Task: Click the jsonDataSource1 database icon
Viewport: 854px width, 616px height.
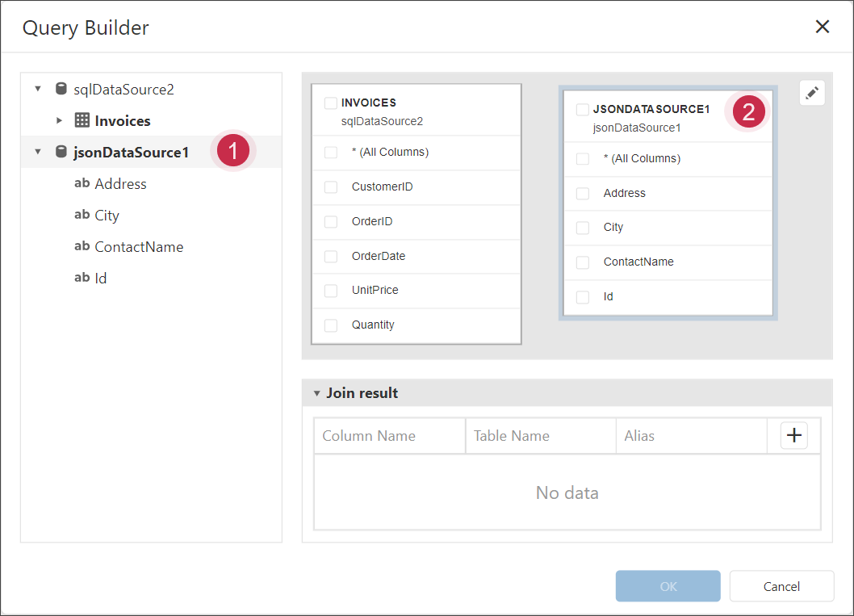Action: (x=61, y=152)
